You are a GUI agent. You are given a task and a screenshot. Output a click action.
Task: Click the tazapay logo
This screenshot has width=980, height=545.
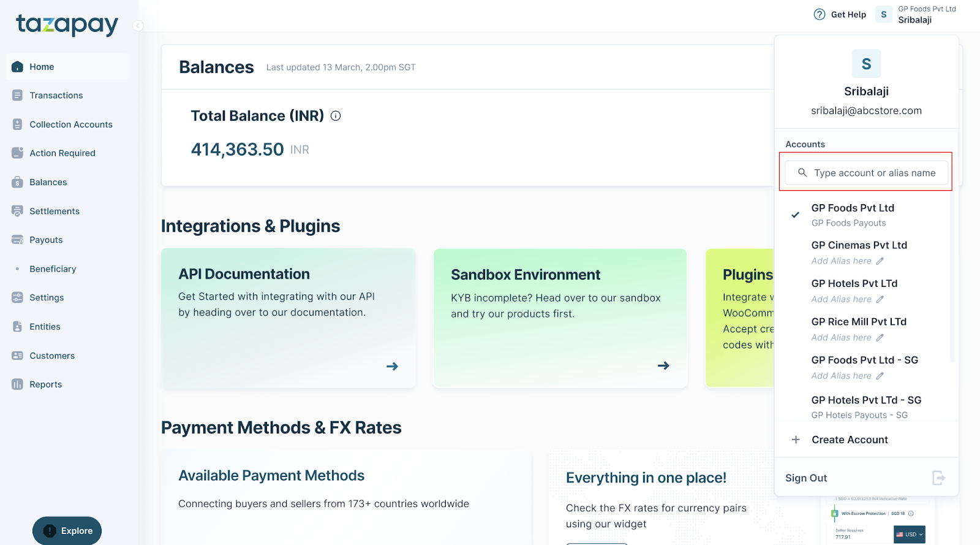tap(67, 25)
